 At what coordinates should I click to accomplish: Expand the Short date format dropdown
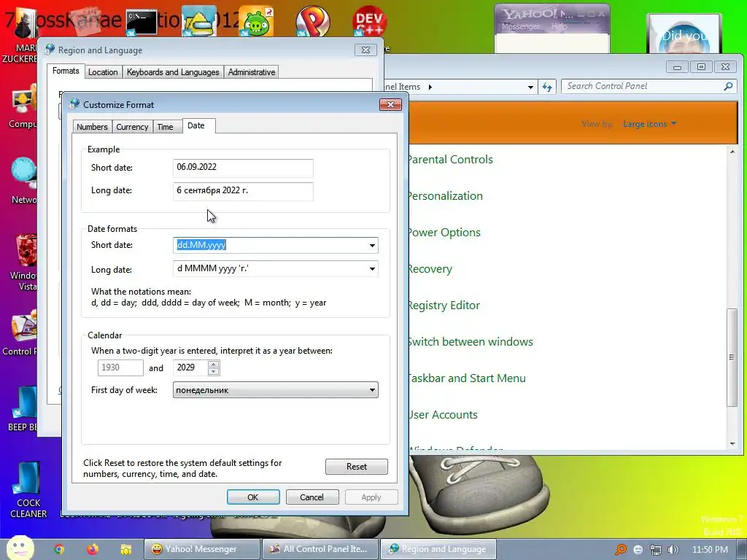372,245
